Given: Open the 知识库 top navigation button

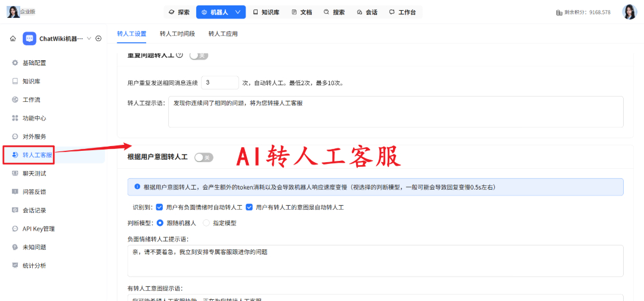Looking at the screenshot, I should 266,13.
